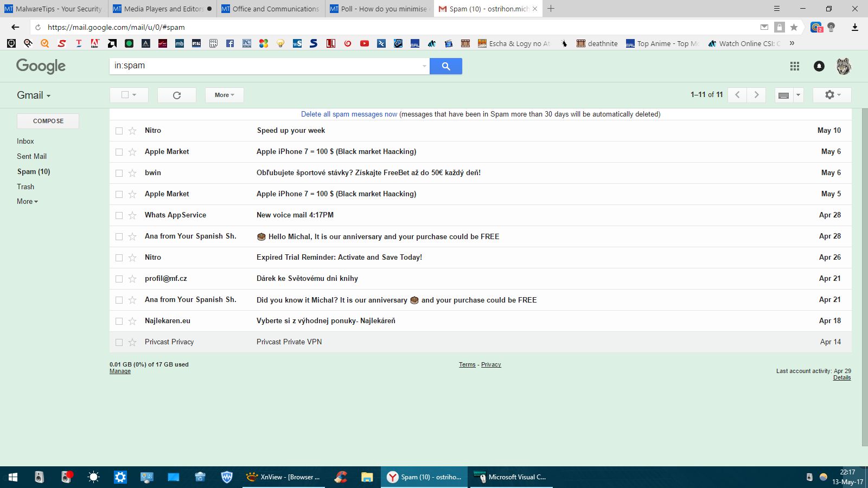Click the browser address bar URL
868x488 pixels.
(116, 27)
